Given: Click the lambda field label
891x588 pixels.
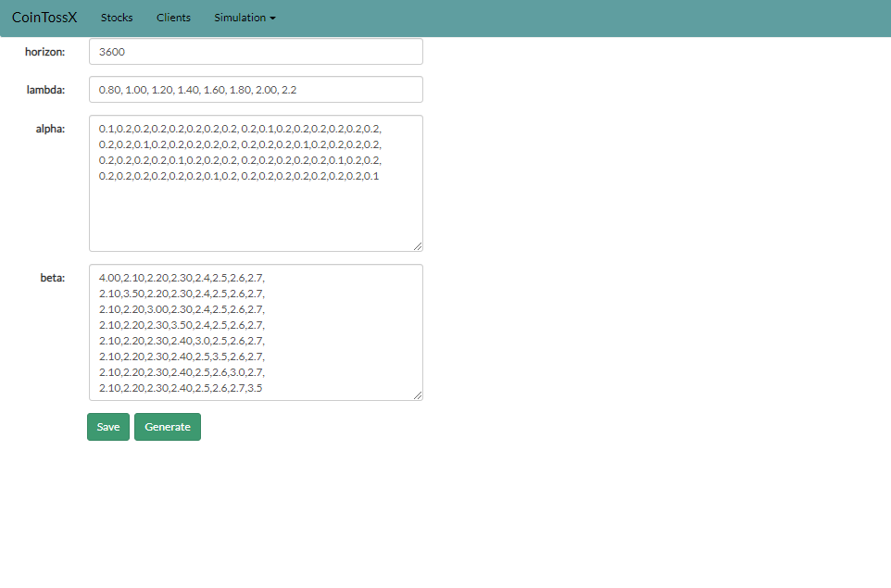Looking at the screenshot, I should click(x=45, y=90).
